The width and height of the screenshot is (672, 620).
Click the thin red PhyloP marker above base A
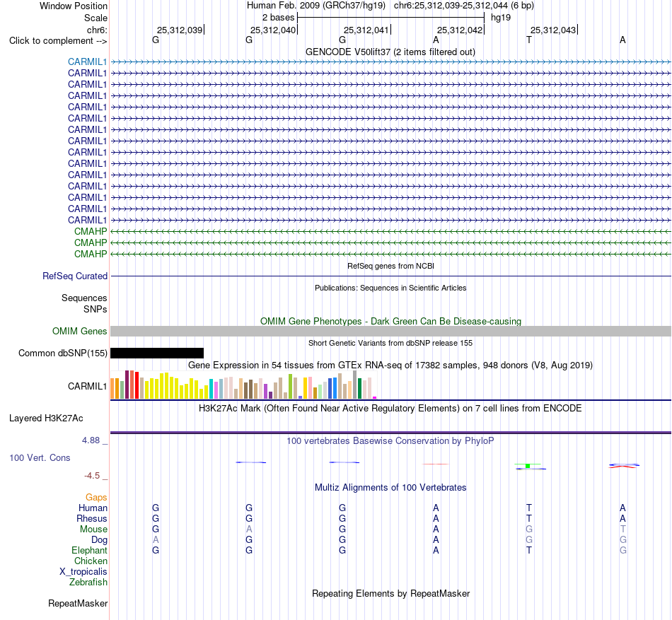(x=436, y=464)
